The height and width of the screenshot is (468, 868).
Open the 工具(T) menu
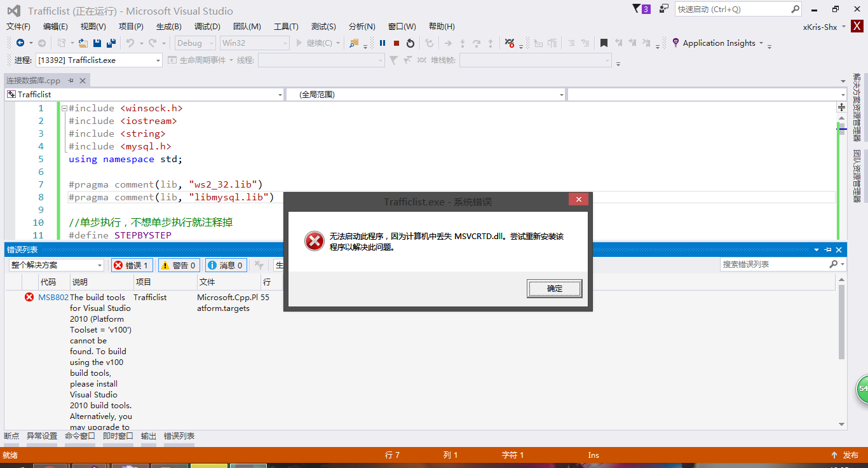coord(286,26)
